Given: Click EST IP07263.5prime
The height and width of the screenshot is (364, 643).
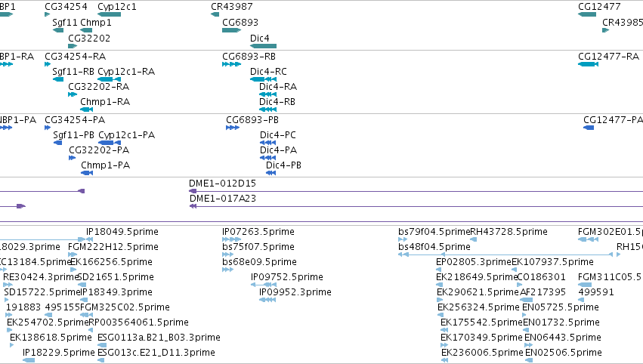Looking at the screenshot, I should pyautogui.click(x=258, y=232).
